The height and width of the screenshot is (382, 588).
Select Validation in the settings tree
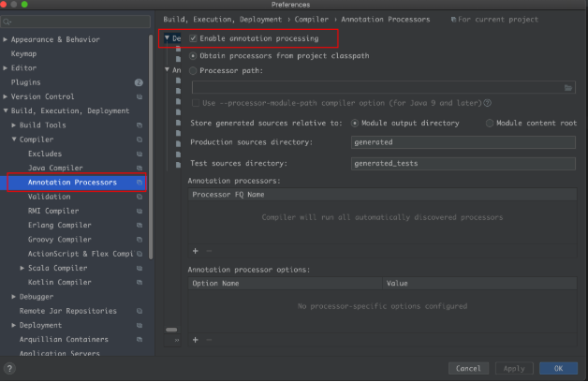point(49,197)
